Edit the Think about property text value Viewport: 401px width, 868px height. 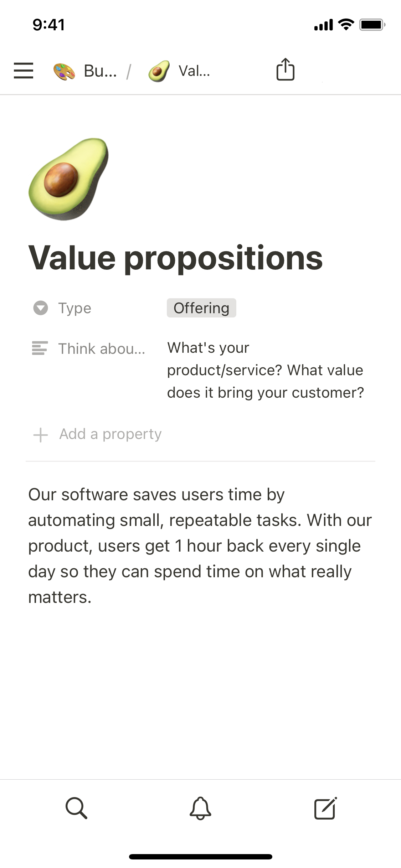tap(265, 370)
